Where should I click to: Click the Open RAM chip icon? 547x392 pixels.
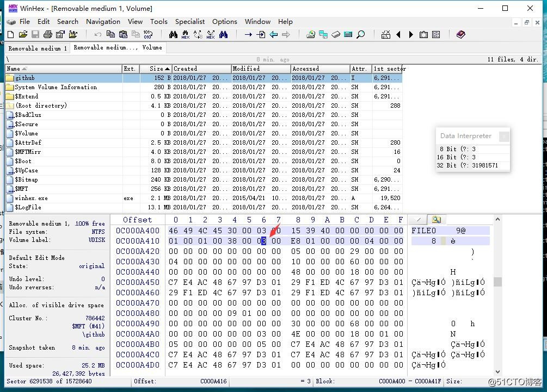pyautogui.click(x=336, y=34)
